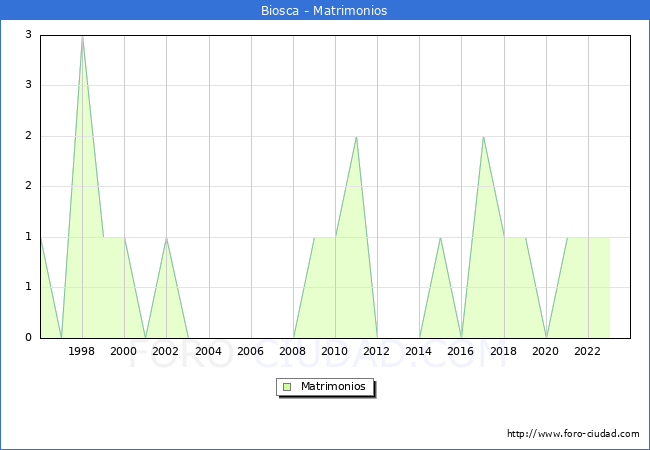Select the 2010 x-axis label
The image size is (650, 450).
[x=335, y=351]
